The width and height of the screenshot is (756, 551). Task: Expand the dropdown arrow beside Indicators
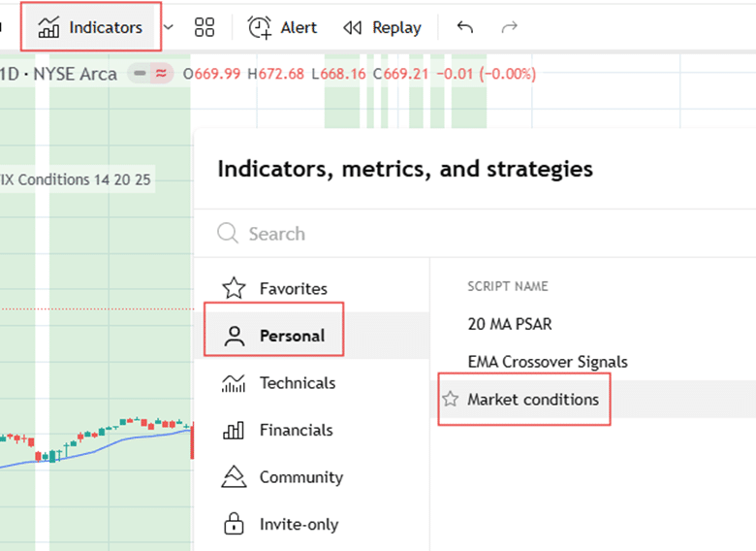(168, 27)
